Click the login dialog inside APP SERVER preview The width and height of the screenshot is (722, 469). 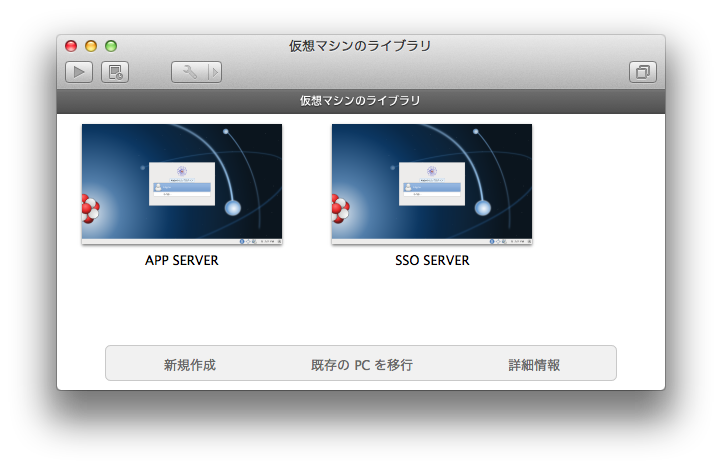(181, 183)
